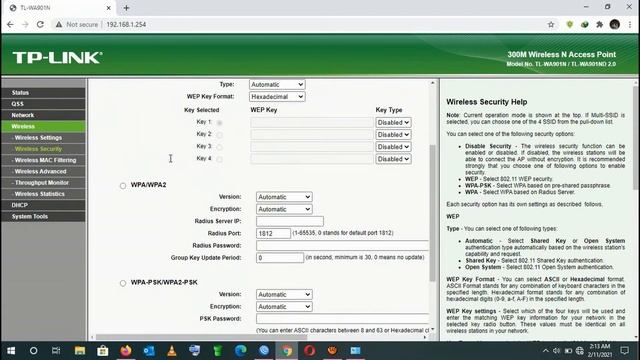This screenshot has height=360, width=640.
Task: Go to Throughput Monitor submenu
Action: pos(43,183)
